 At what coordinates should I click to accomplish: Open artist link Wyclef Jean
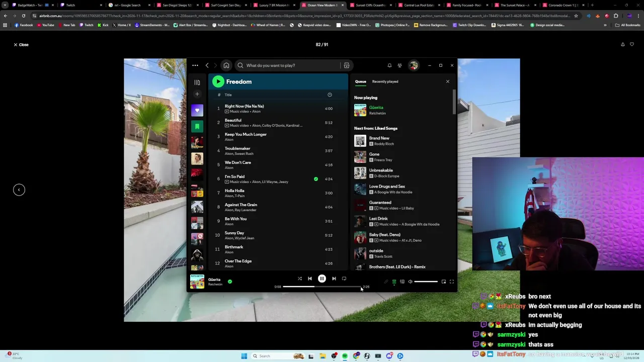[245, 238]
